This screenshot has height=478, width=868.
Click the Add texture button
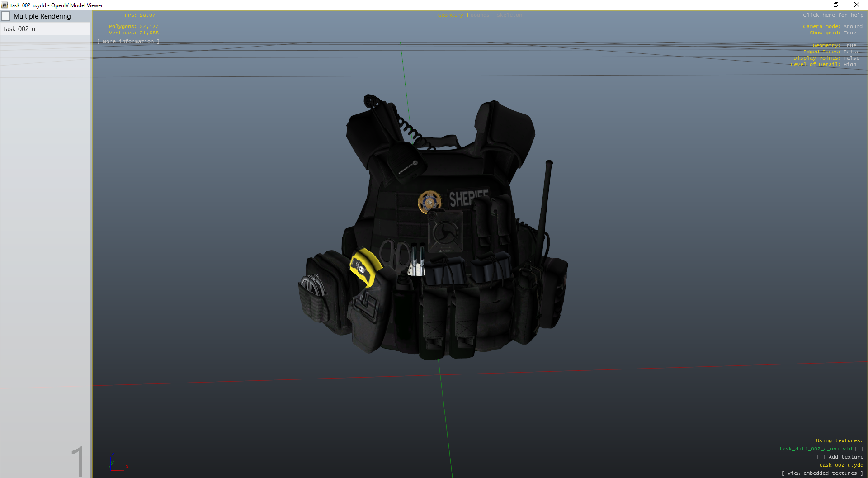coord(840,457)
